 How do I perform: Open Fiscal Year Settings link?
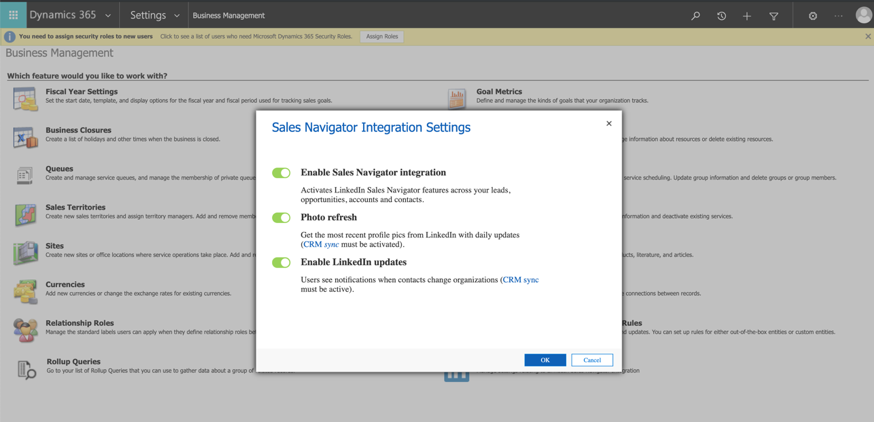pos(81,91)
